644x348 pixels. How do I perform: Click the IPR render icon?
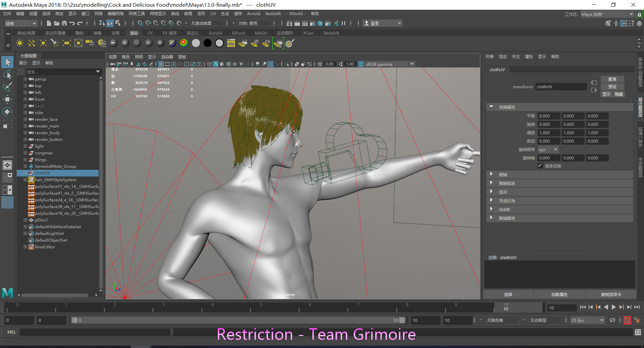305,23
